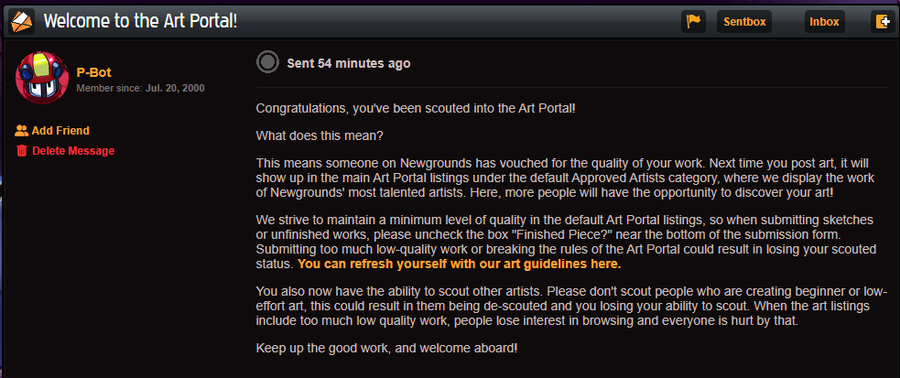The height and width of the screenshot is (378, 900).
Task: Follow the orange art guidelines link
Action: click(x=460, y=264)
